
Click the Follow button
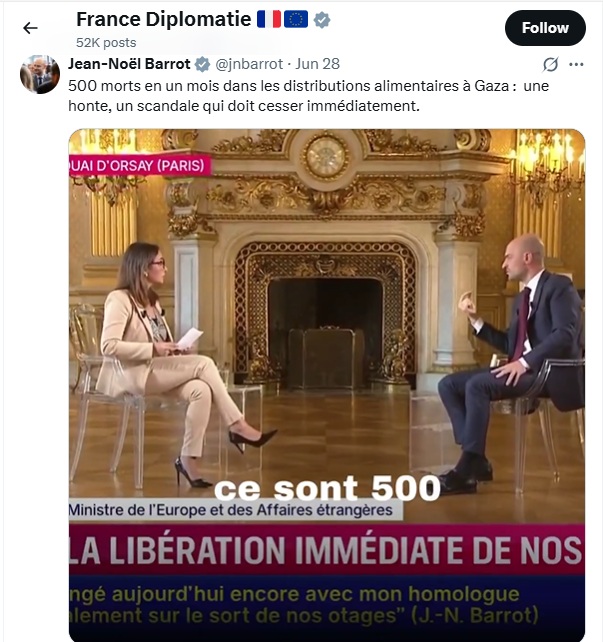point(545,28)
